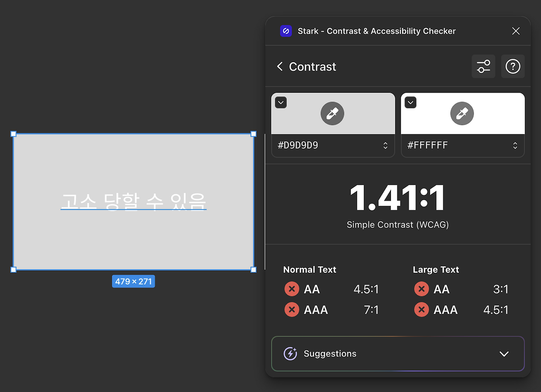
Task: Click the Stark plugin title text
Action: click(377, 31)
